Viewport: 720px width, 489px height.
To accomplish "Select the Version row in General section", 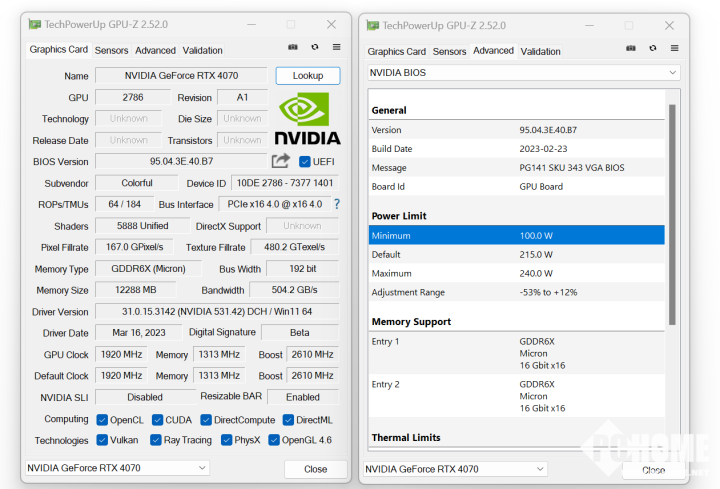I will [516, 130].
